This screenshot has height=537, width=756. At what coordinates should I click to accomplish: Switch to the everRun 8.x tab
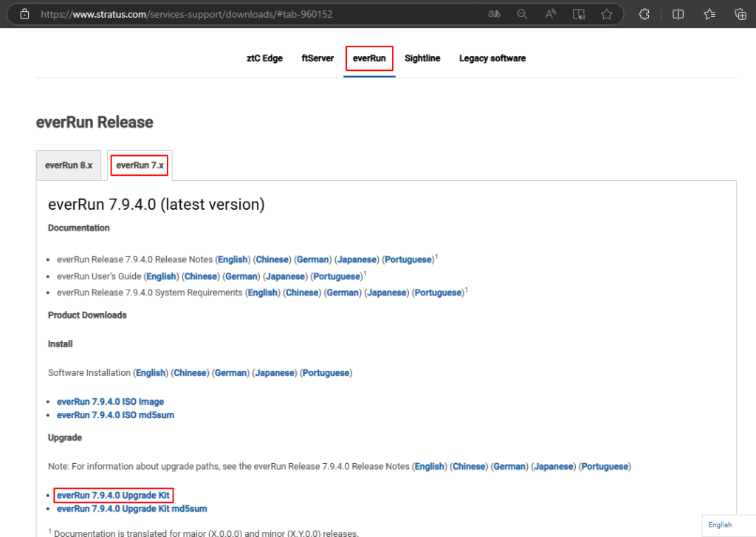69,165
